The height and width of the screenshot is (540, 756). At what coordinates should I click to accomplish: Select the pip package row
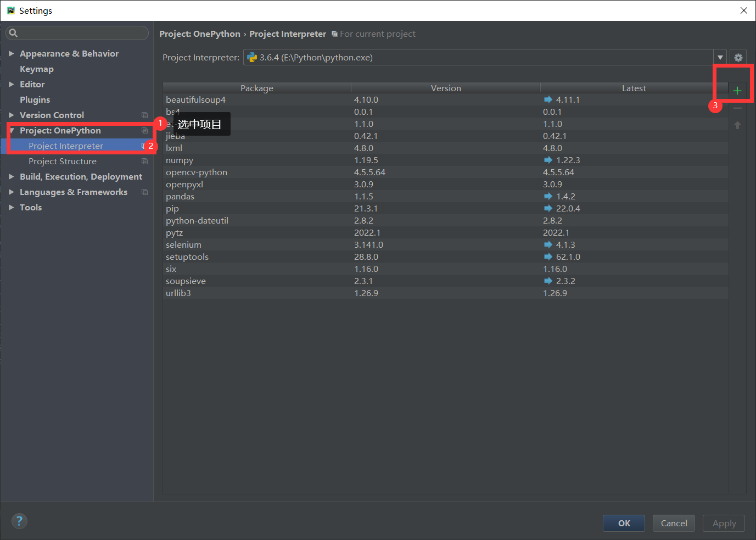point(445,208)
